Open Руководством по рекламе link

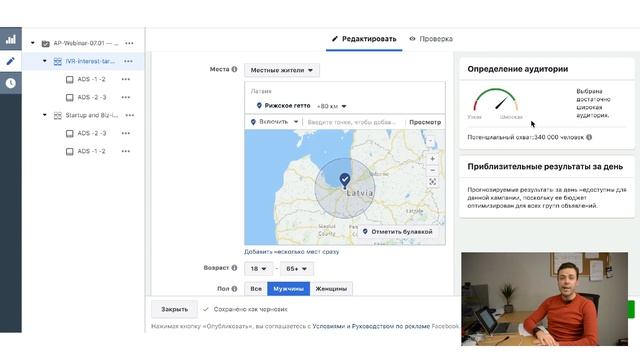tap(391, 326)
